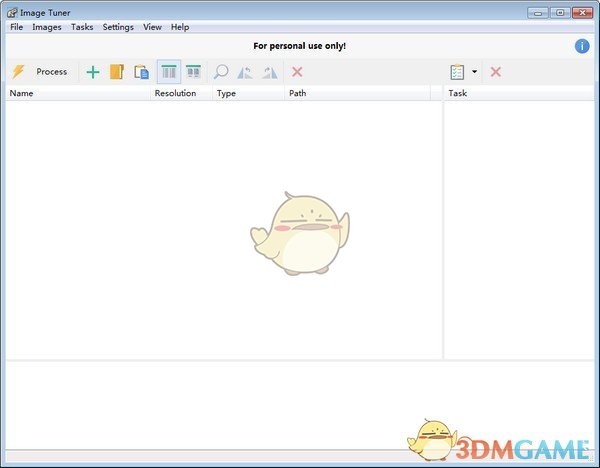Click the blue info icon
This screenshot has height=468, width=600.
tap(582, 46)
